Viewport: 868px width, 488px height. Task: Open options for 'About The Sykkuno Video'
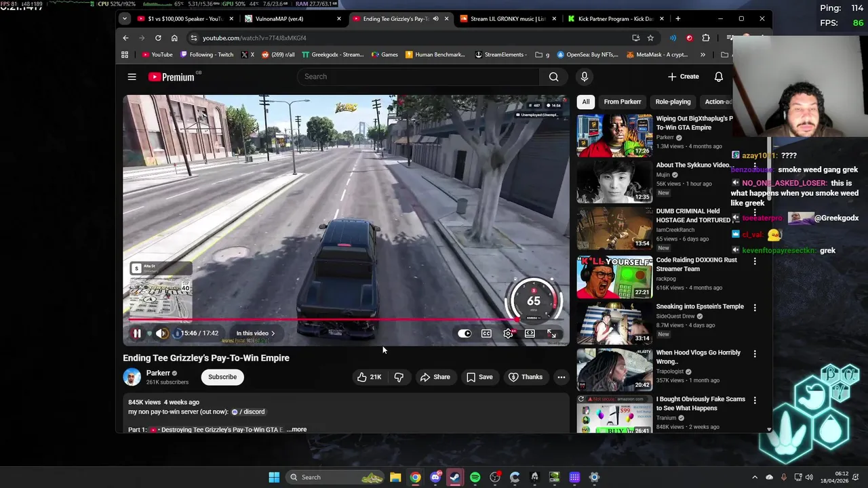click(755, 166)
